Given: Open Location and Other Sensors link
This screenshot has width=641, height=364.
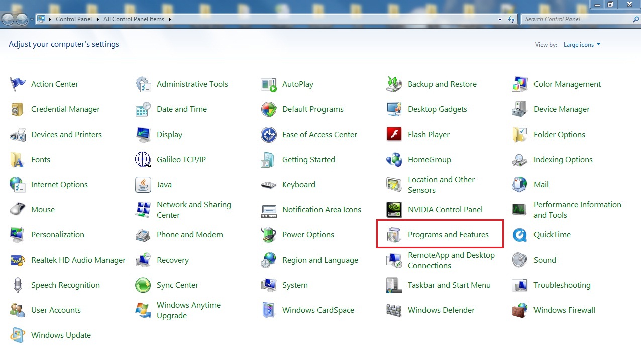Looking at the screenshot, I should 441,185.
